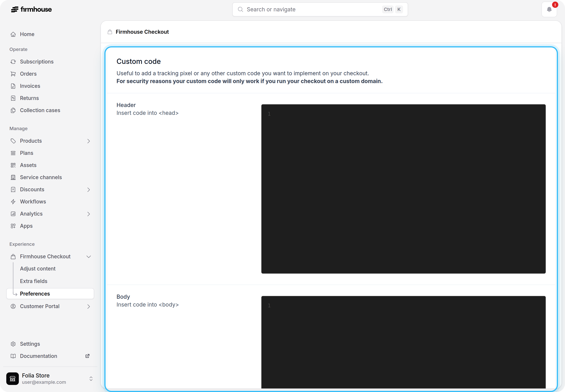Click the 'Insert code into <body>' label

pyautogui.click(x=148, y=305)
